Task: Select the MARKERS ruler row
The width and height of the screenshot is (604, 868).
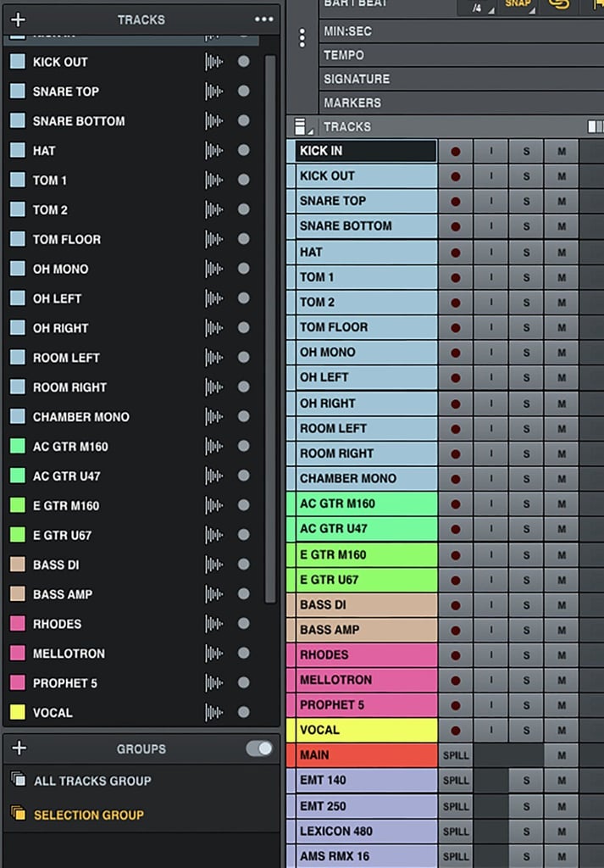Action: coord(462,103)
